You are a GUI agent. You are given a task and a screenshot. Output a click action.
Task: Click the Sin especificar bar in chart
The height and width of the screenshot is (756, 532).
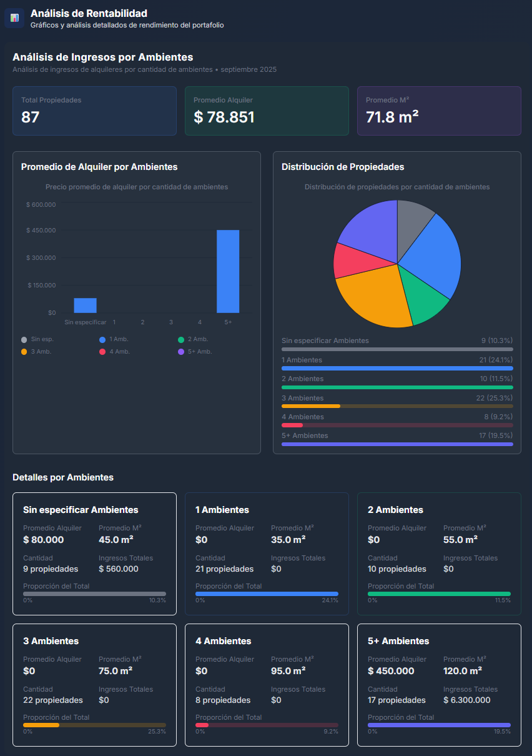coord(85,306)
